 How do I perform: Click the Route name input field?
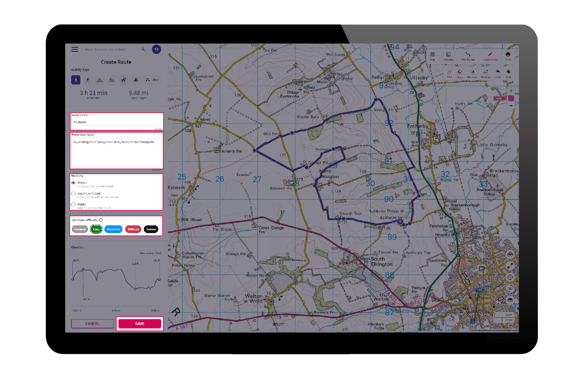coord(116,122)
